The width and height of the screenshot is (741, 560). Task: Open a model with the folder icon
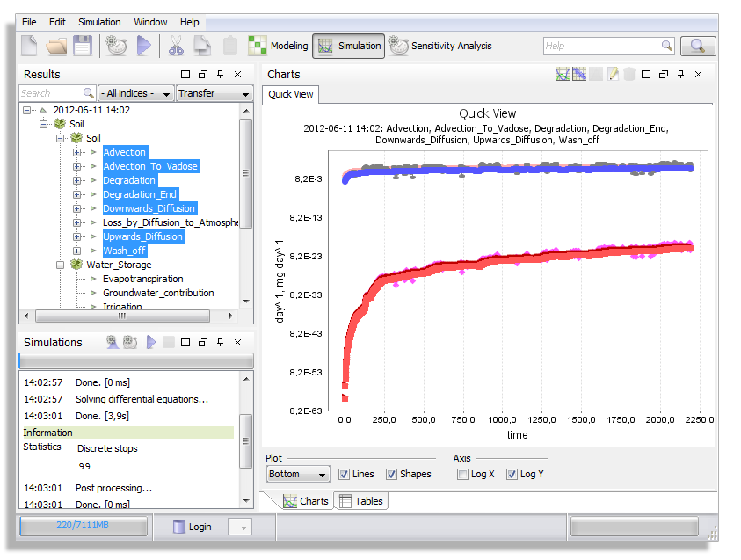pyautogui.click(x=56, y=46)
